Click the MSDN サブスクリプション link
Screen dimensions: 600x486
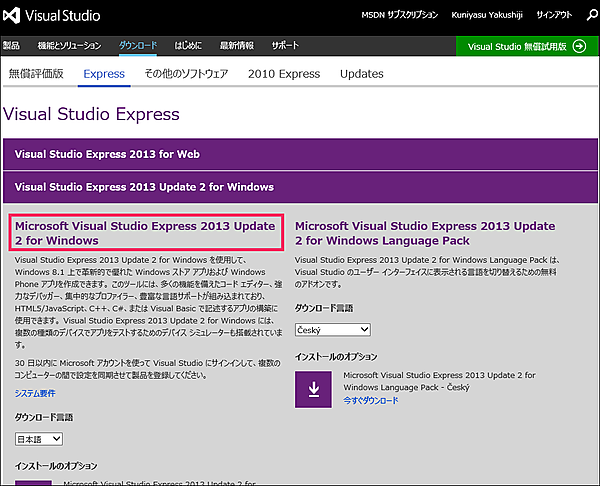398,17
